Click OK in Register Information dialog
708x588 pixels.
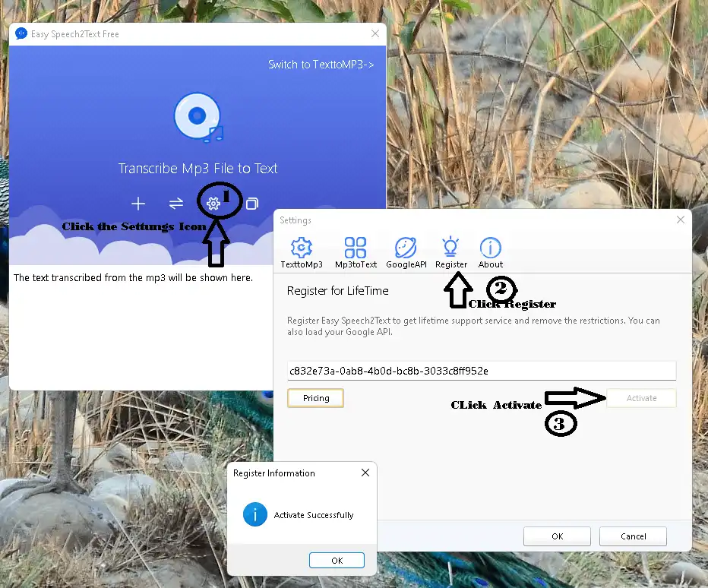click(337, 561)
